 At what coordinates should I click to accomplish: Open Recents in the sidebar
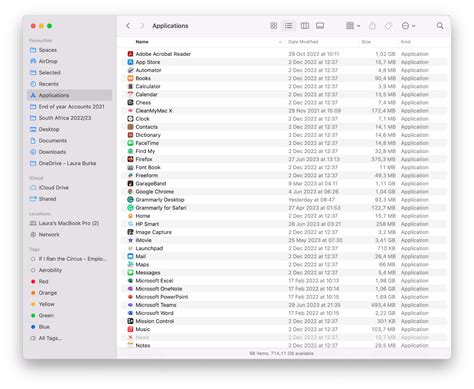pos(69,84)
